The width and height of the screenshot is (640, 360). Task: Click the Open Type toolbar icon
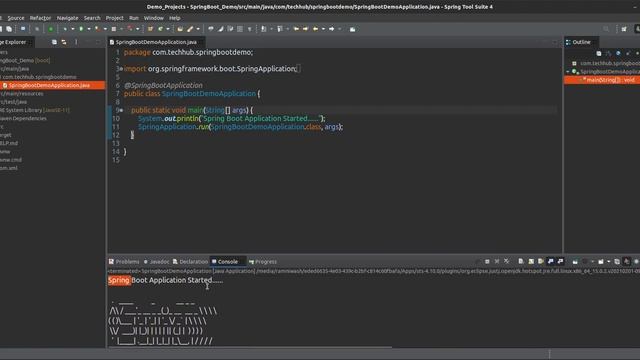point(180,29)
